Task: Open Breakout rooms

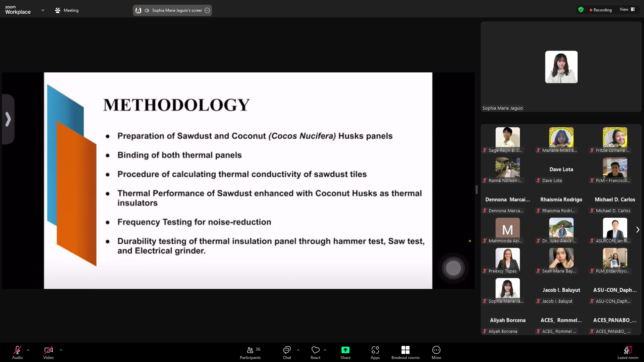Action: point(405,352)
